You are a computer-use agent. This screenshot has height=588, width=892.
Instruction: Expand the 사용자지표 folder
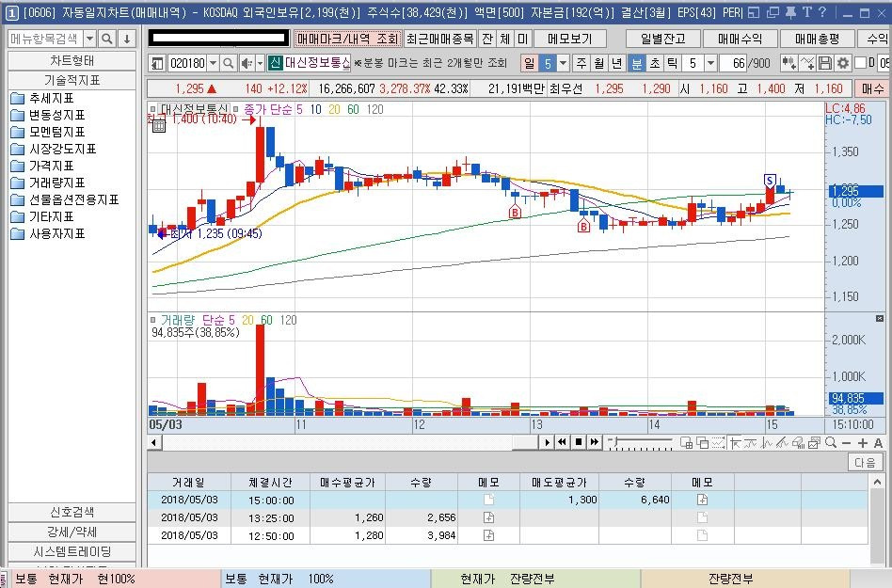[x=48, y=233]
